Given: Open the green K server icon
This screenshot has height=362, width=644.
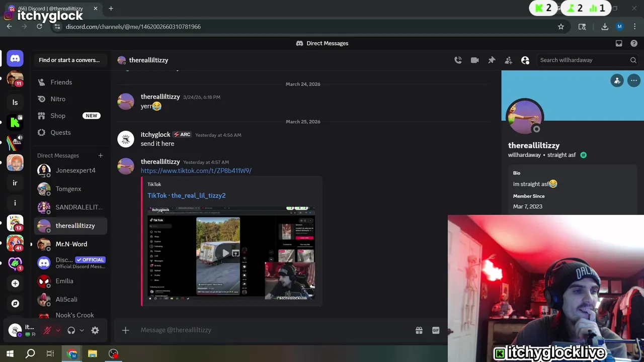Looking at the screenshot, I should [15, 123].
